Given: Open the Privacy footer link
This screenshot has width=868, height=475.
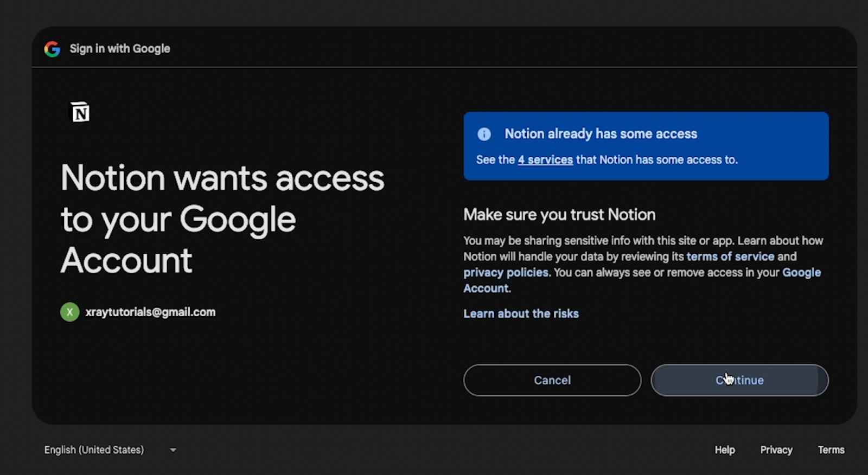Looking at the screenshot, I should [x=776, y=450].
